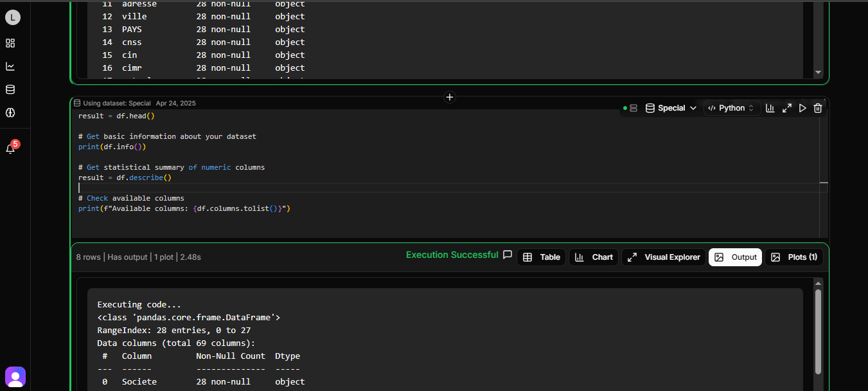Click the brain AI icon in sidebar

10,113
